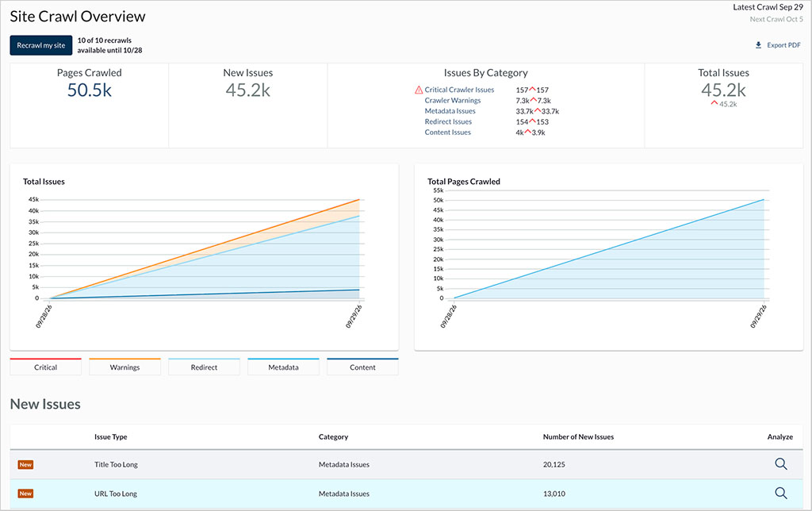Analyze URL Too Long with magnifier icon

pyautogui.click(x=781, y=493)
